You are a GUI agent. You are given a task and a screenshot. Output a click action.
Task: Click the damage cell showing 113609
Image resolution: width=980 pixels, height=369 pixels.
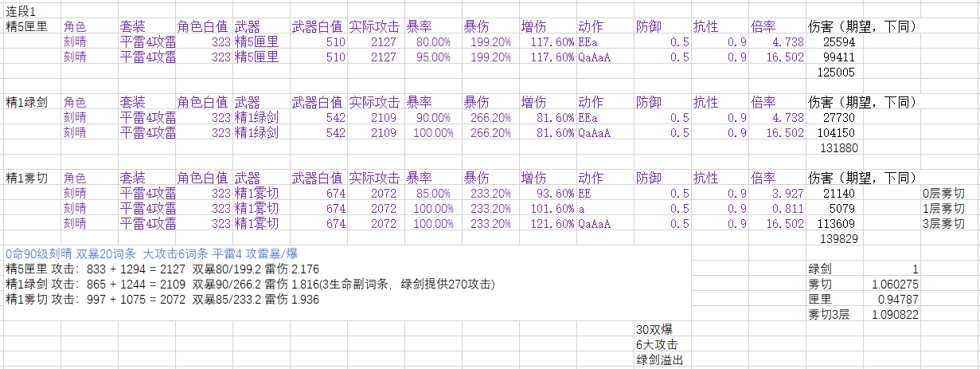point(837,224)
